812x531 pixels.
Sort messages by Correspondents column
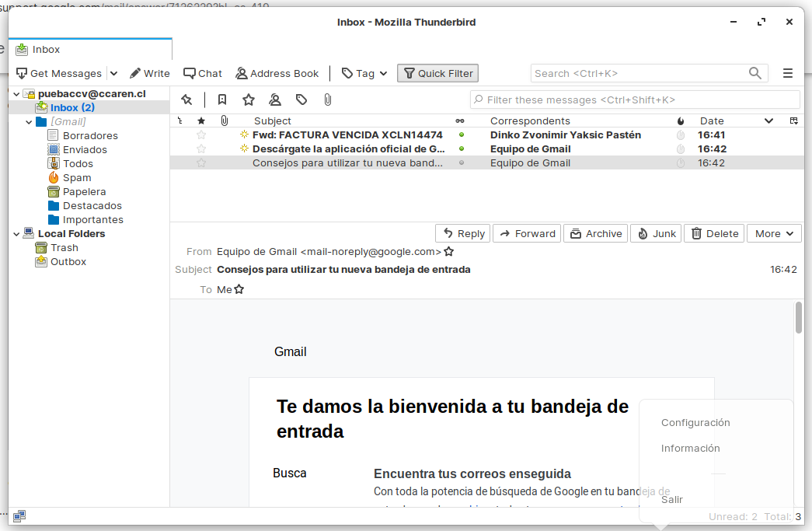[530, 121]
